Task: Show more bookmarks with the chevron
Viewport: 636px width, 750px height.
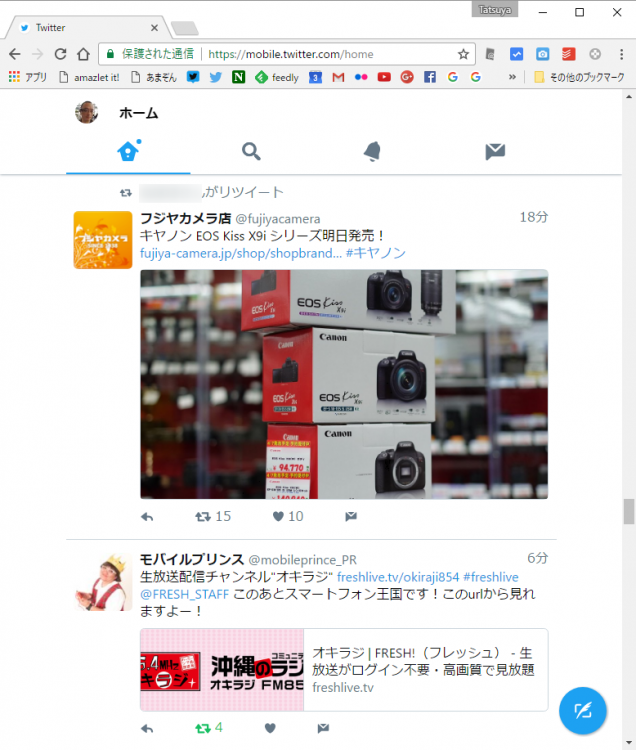Action: (x=512, y=77)
